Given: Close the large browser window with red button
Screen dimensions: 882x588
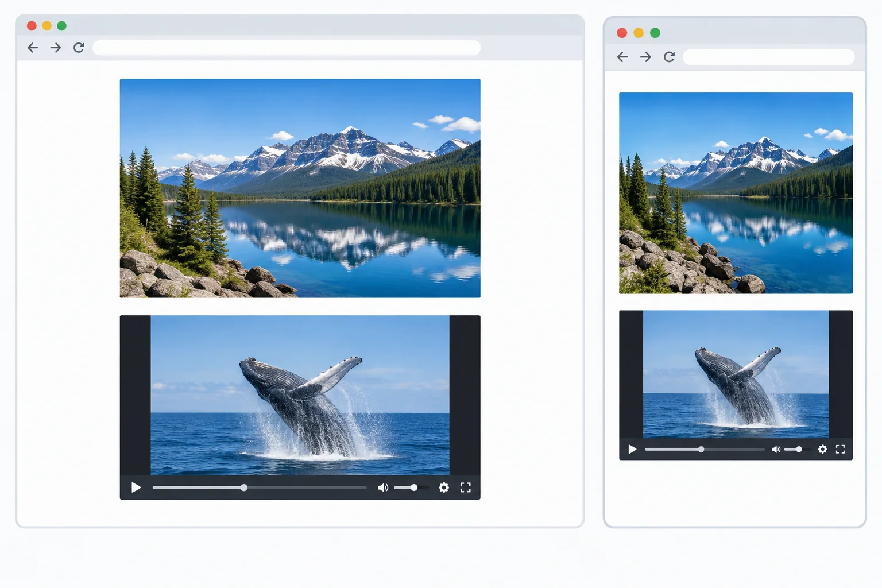Looking at the screenshot, I should tap(32, 25).
